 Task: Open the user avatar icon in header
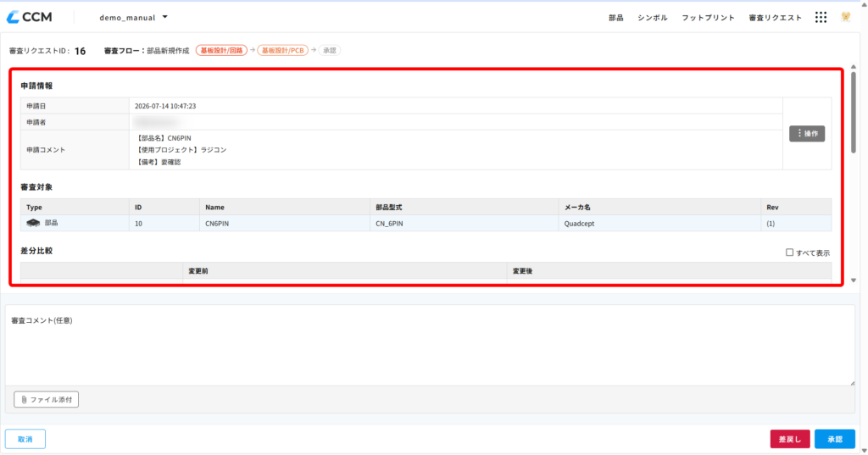click(x=845, y=17)
